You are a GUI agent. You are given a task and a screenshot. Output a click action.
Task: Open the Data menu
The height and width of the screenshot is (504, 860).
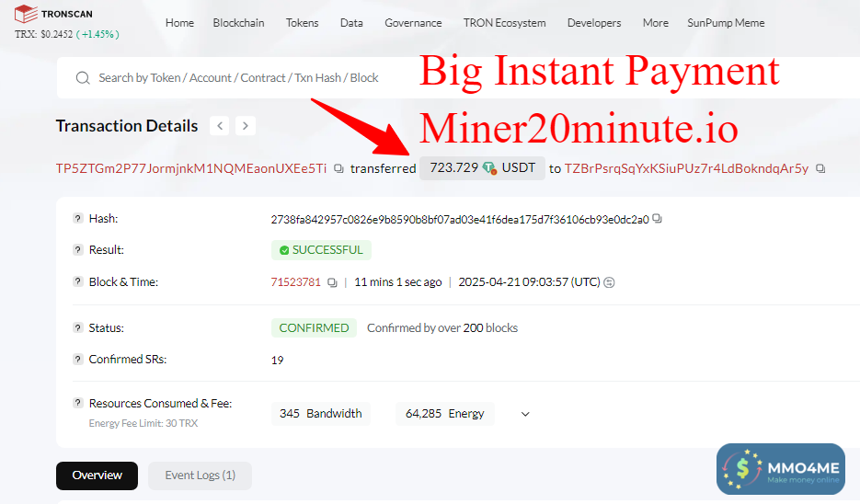351,23
